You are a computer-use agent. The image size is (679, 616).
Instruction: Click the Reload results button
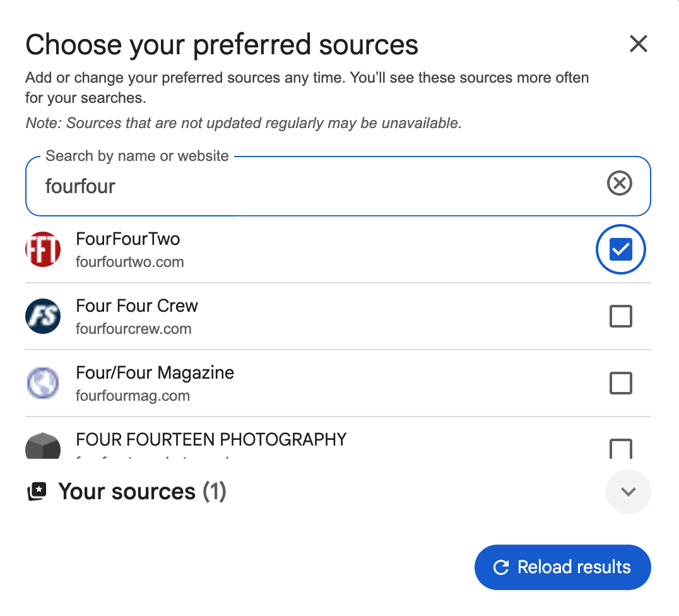[562, 567]
